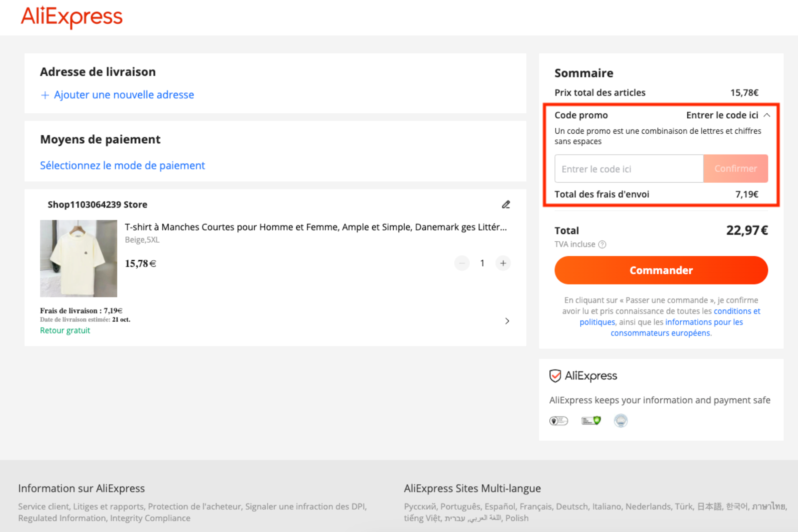
Task: Click the Shop1103064239 Store name
Action: 97,205
